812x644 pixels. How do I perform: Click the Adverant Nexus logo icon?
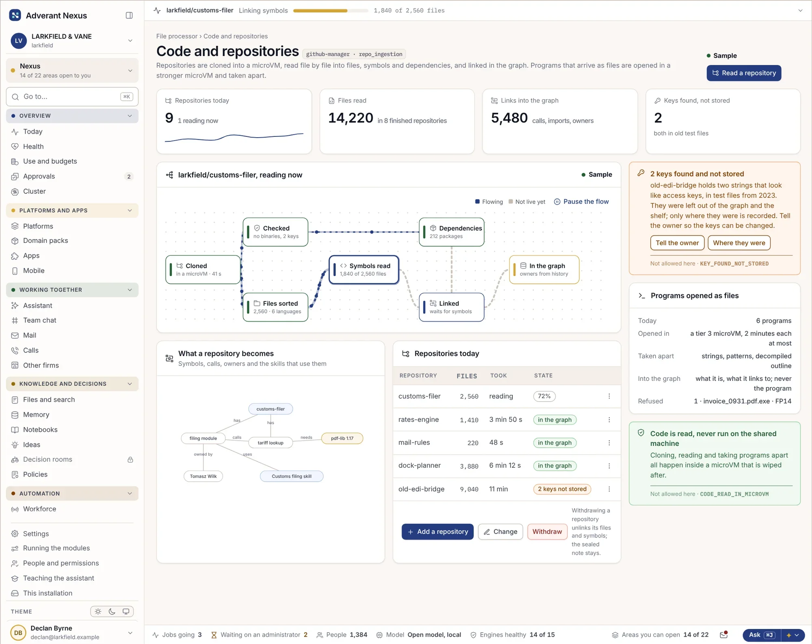point(15,15)
